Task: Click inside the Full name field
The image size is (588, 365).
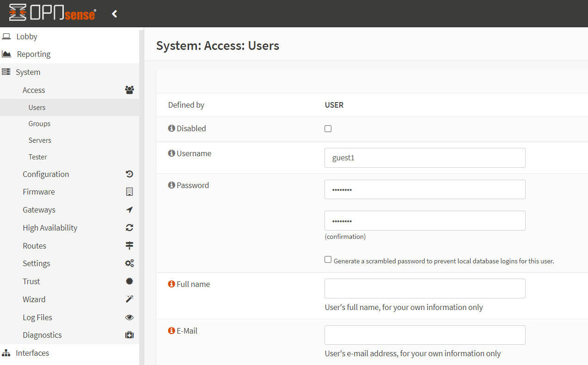Action: pyautogui.click(x=424, y=288)
